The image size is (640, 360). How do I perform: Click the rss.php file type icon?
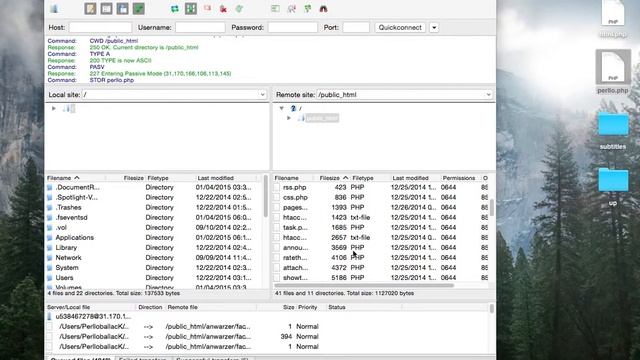277,187
